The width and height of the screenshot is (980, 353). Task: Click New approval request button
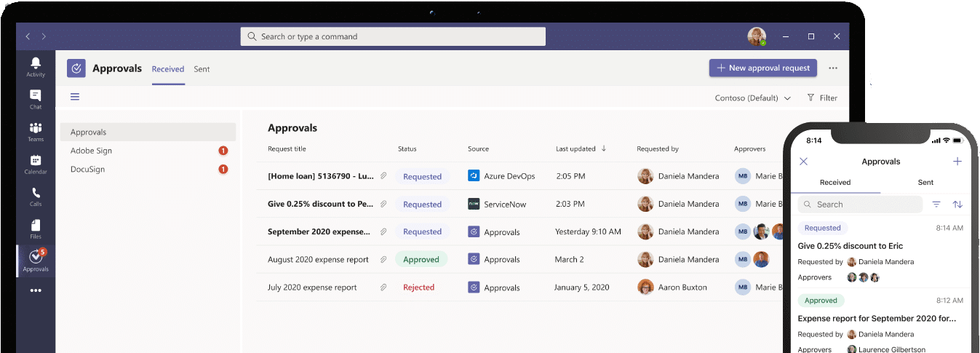coord(762,68)
